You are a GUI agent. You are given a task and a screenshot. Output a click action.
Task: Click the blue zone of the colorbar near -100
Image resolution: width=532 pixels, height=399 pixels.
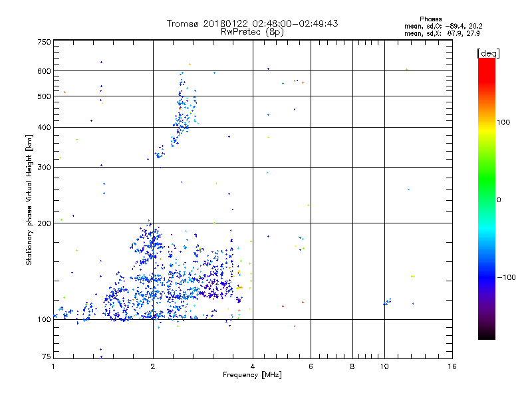(x=487, y=277)
